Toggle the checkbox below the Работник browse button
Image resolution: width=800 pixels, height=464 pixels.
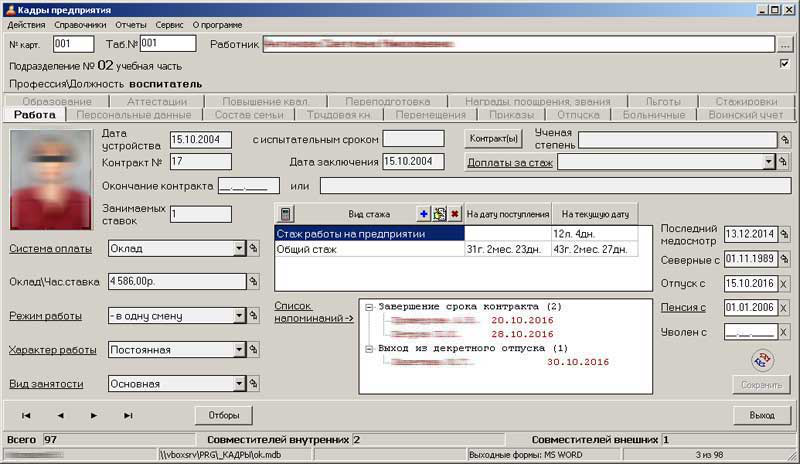(x=784, y=64)
